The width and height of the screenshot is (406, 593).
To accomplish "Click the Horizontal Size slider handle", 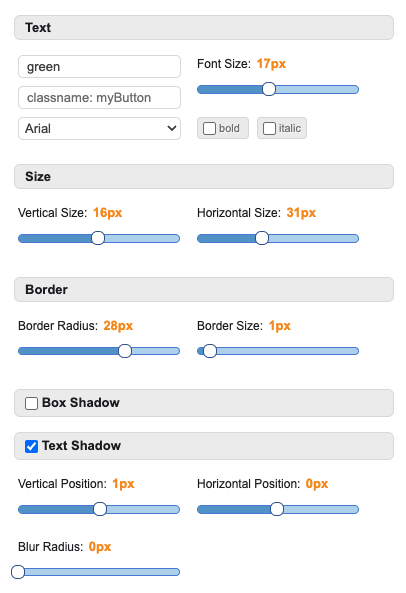I will (262, 238).
